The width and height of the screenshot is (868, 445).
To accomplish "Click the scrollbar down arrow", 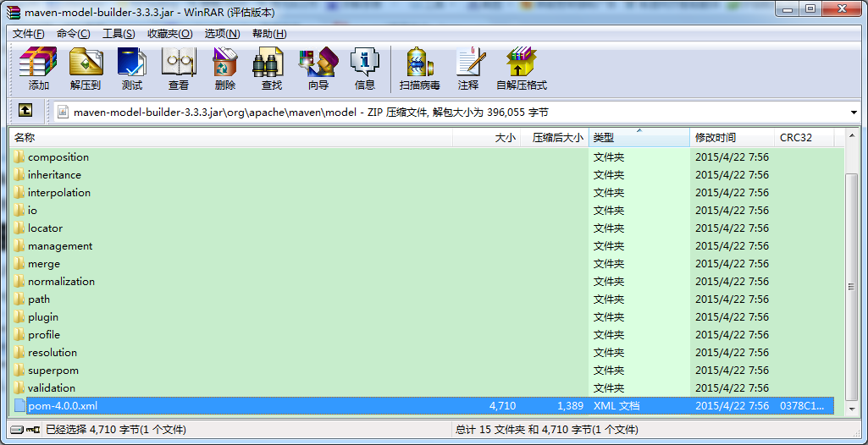I will click(852, 409).
